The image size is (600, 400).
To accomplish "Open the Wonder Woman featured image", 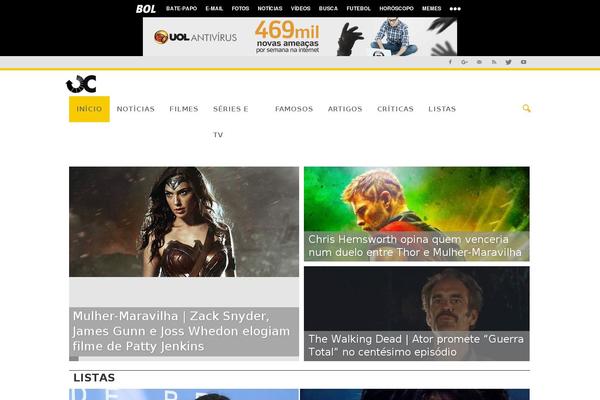I will click(184, 222).
